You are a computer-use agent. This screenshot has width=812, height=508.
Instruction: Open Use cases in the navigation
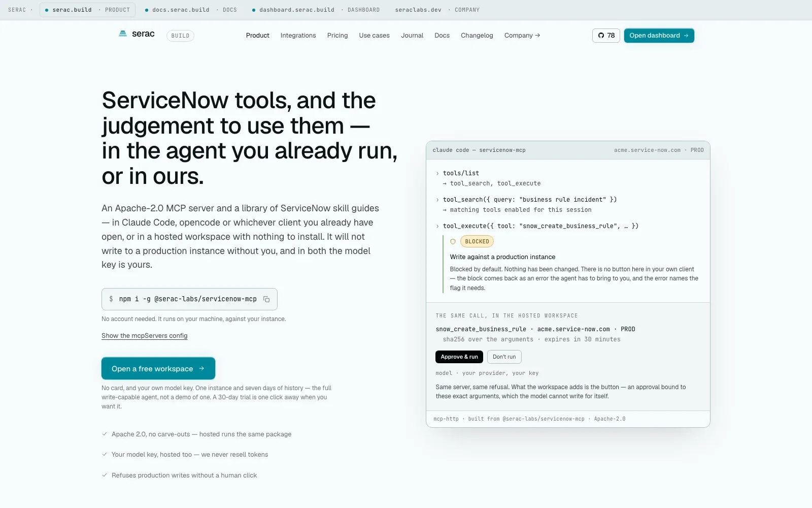(x=375, y=36)
